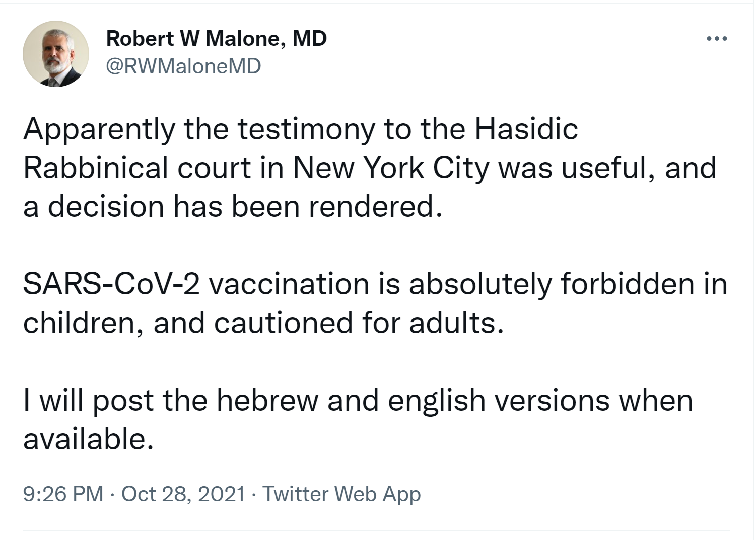Click the word "children," in the tweet
This screenshot has width=756, height=540.
[x=84, y=323]
